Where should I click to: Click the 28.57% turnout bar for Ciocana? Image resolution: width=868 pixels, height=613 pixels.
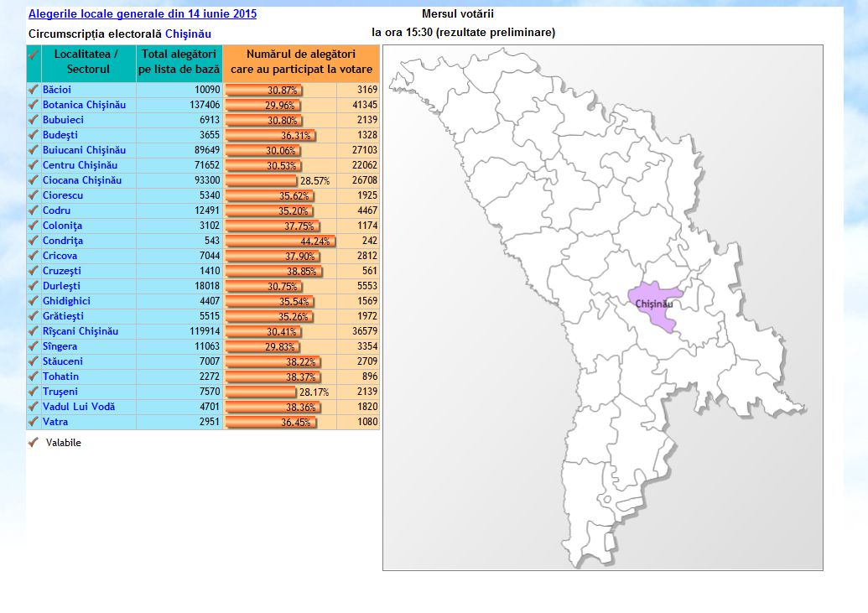262,180
